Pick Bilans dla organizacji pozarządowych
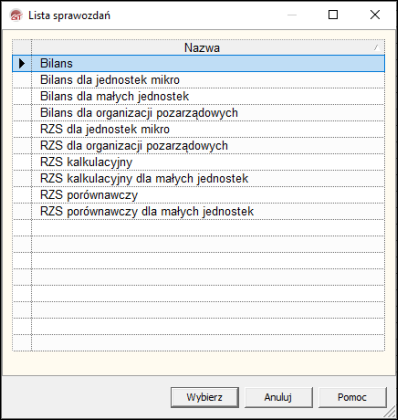The image size is (398, 420). [208, 113]
